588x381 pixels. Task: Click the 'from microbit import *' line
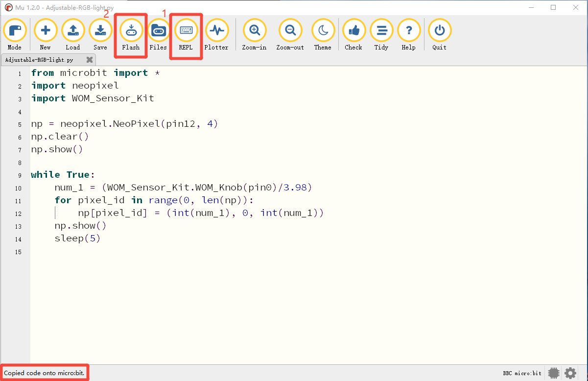coord(96,73)
